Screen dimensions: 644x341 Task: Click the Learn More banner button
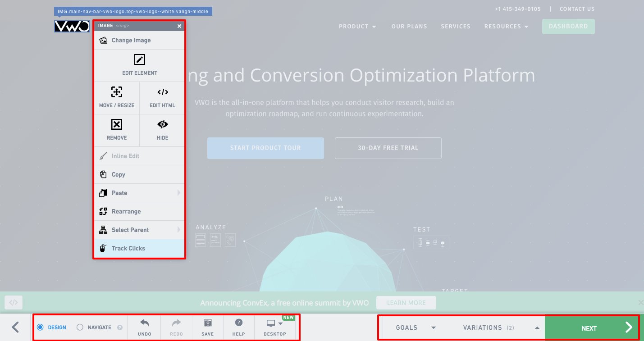click(406, 303)
